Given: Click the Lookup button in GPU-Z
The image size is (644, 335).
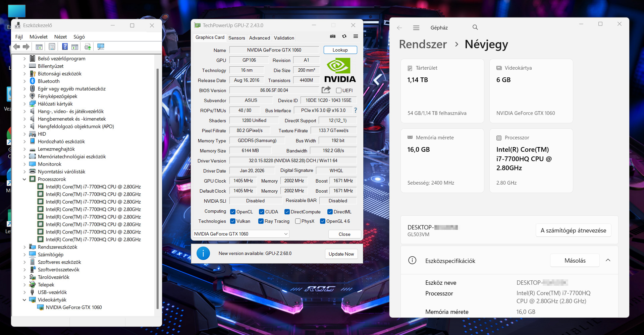Looking at the screenshot, I should [340, 50].
